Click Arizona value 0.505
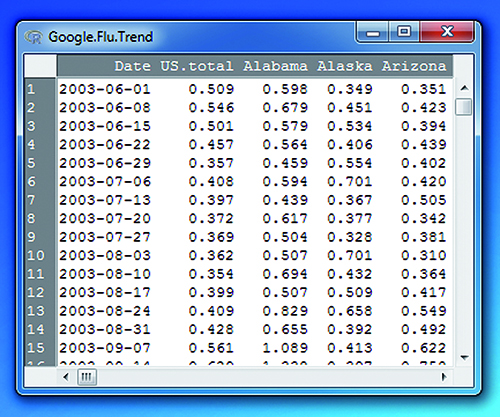 pos(424,200)
